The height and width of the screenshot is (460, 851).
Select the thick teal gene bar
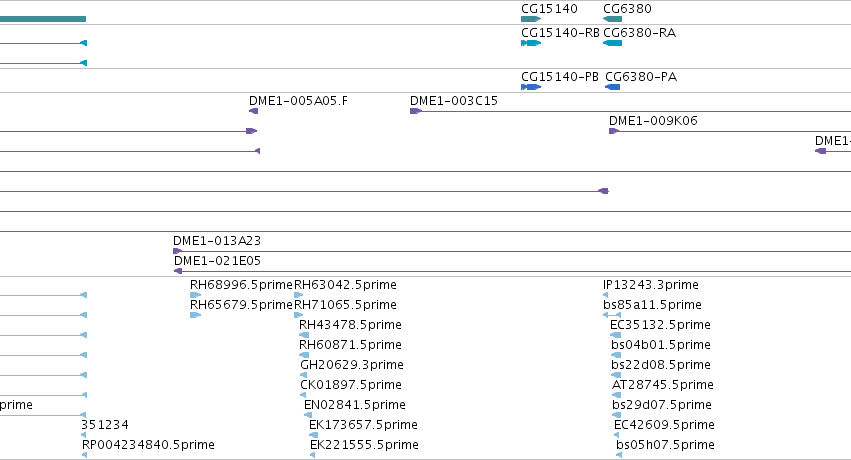(x=43, y=19)
